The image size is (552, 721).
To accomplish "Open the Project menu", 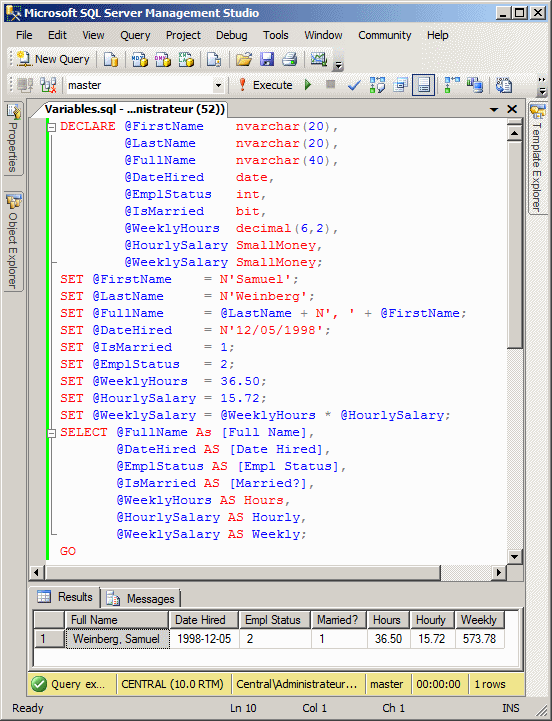I will coord(183,35).
